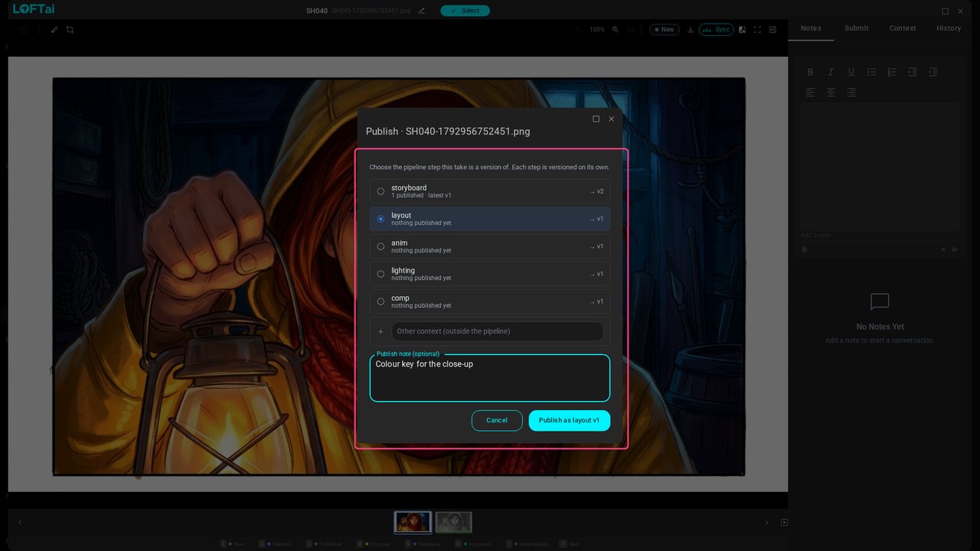The image size is (980, 551).
Task: Apply italic formatting in notes toolbar
Action: pyautogui.click(x=831, y=72)
